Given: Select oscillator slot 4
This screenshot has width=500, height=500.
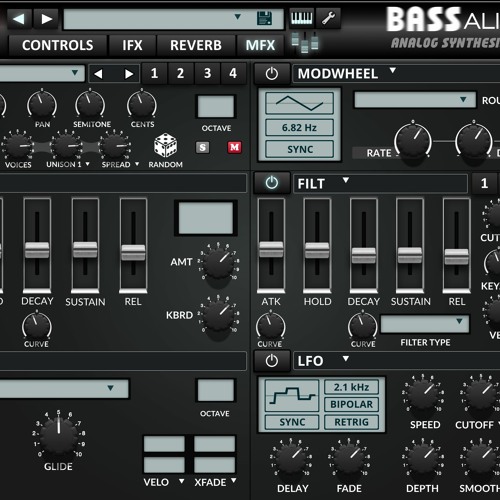Looking at the screenshot, I should pos(233,73).
